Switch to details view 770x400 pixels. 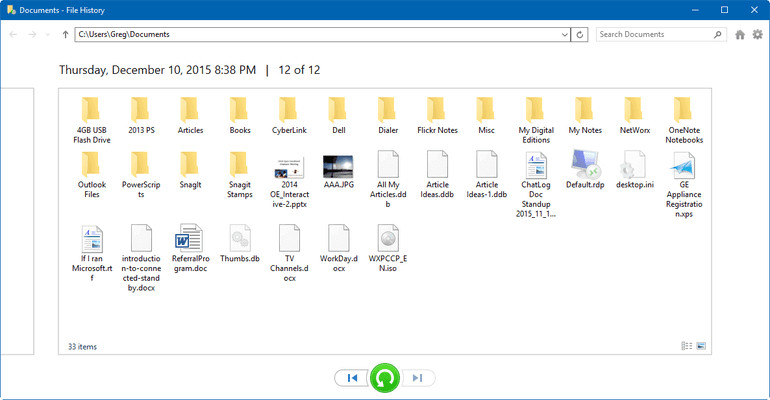687,346
